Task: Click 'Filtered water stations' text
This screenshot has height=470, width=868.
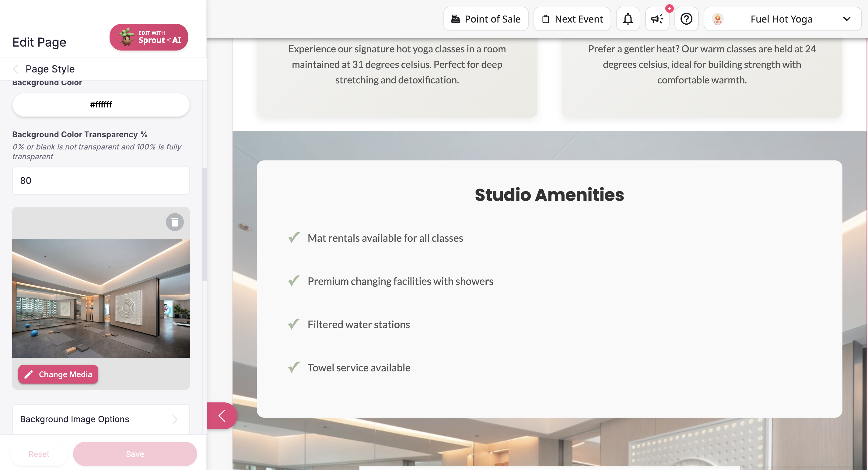Action: click(x=359, y=324)
